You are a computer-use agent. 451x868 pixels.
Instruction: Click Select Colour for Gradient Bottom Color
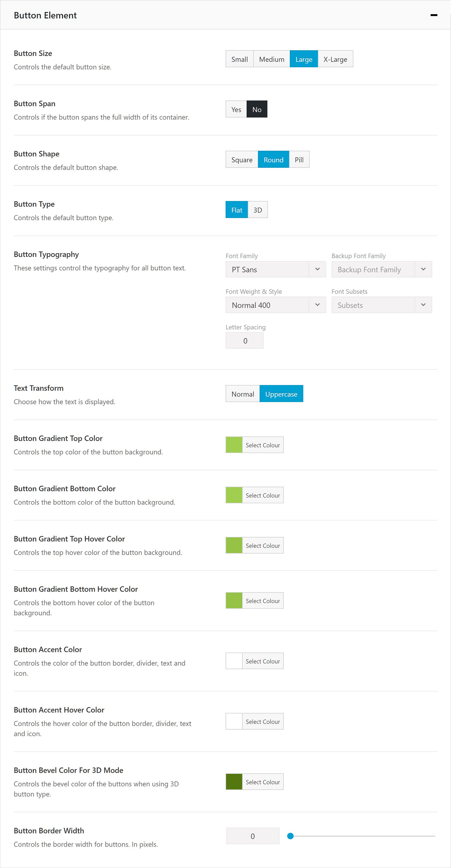(263, 495)
